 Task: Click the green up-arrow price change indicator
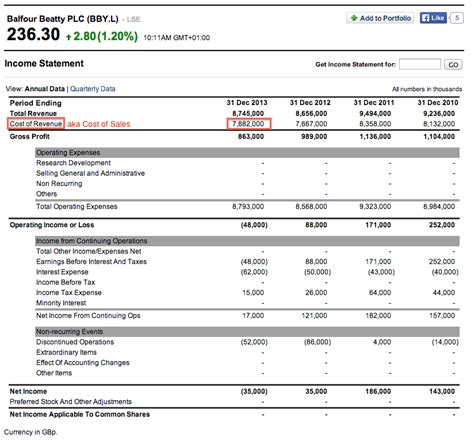(x=69, y=37)
